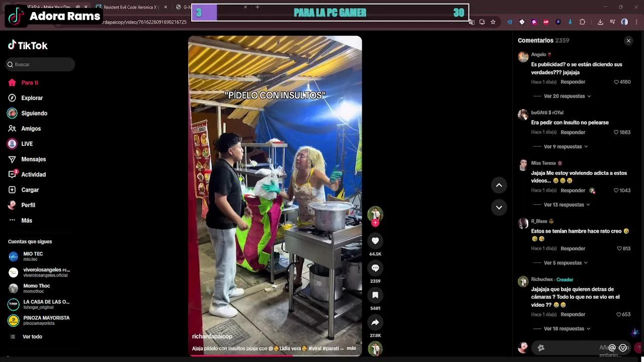
Task: Open browser downloads icon
Action: click(600, 22)
